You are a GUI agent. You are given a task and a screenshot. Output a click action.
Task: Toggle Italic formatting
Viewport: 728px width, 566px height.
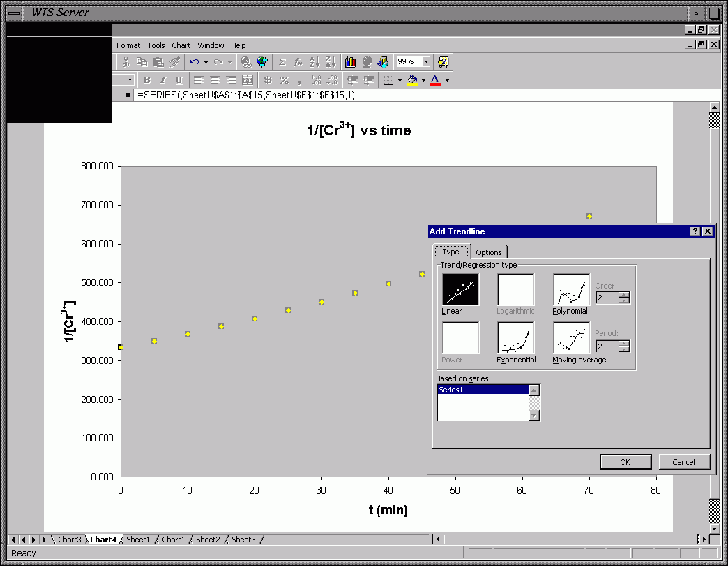[x=163, y=80]
